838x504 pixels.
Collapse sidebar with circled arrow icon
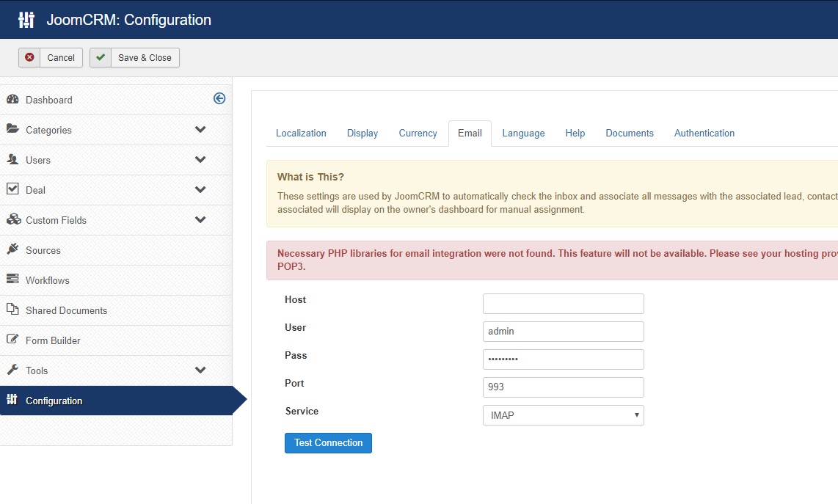pyautogui.click(x=219, y=98)
